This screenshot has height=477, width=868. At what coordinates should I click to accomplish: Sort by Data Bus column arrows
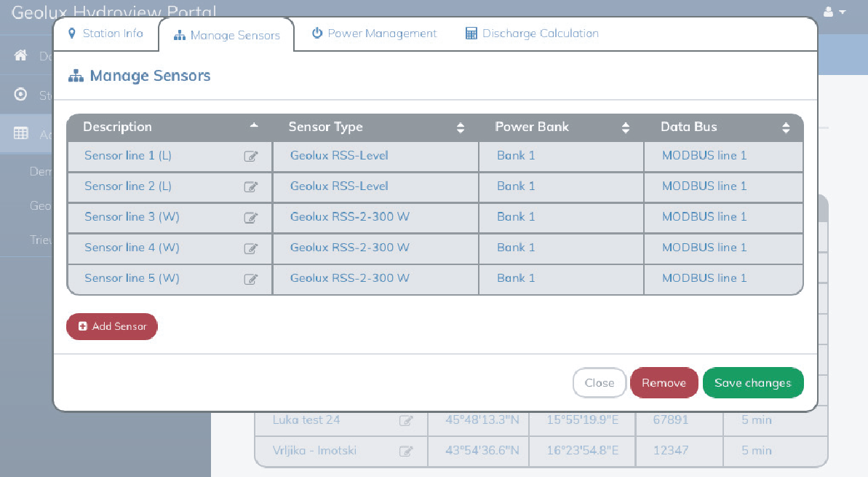(x=786, y=127)
